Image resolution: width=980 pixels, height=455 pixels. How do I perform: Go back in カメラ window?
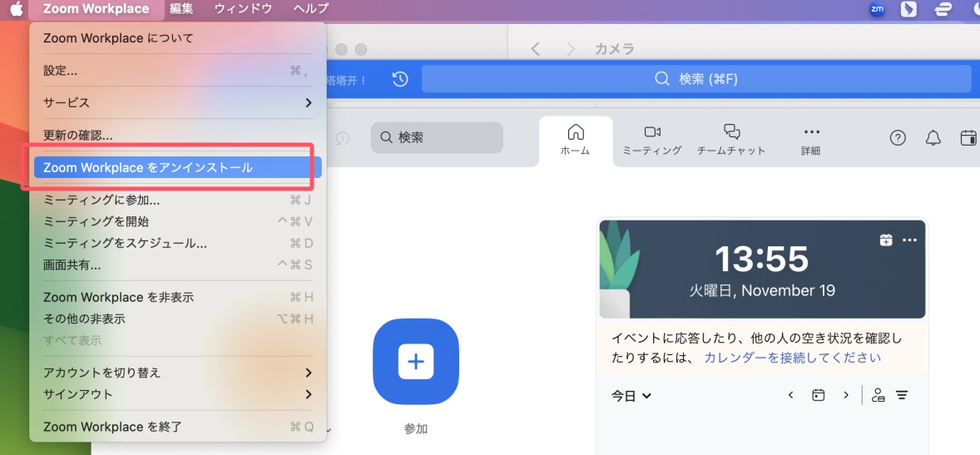[536, 49]
